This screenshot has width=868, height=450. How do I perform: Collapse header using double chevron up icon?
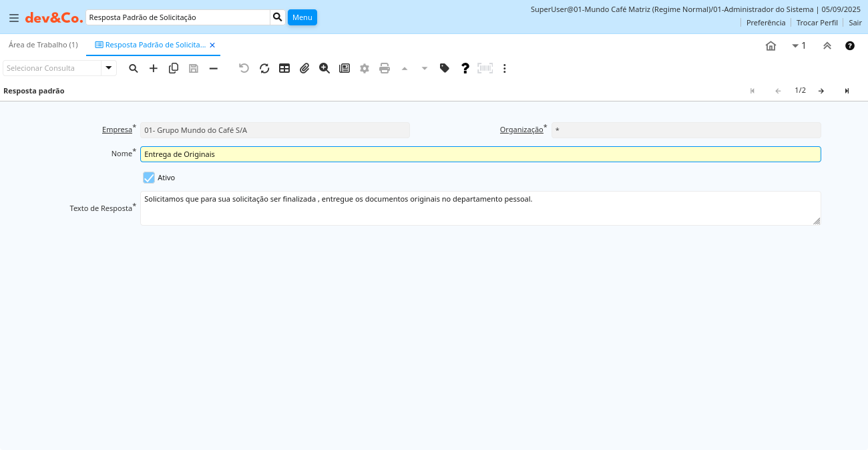click(827, 45)
